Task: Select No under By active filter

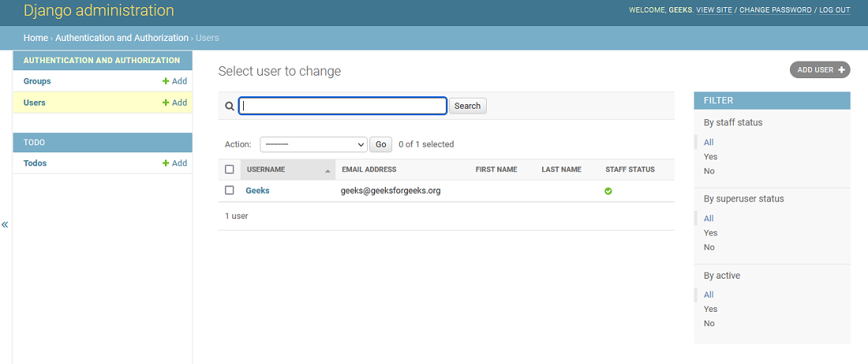Action: coord(709,324)
